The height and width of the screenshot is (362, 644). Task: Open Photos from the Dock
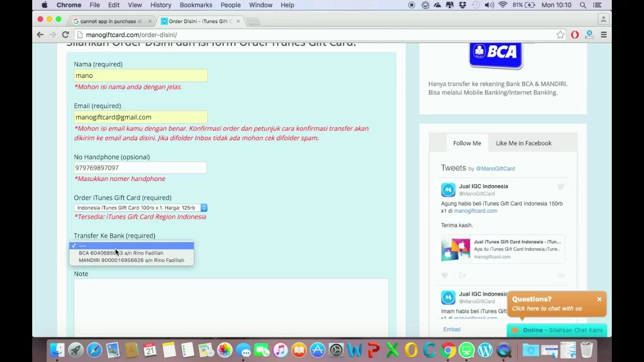[225, 350]
